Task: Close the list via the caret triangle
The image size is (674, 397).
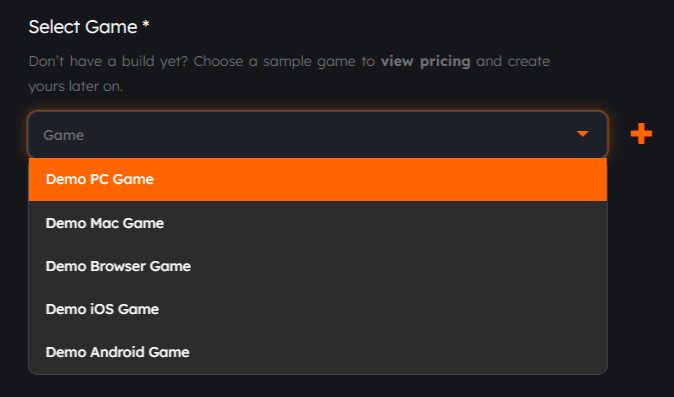Action: pos(582,134)
